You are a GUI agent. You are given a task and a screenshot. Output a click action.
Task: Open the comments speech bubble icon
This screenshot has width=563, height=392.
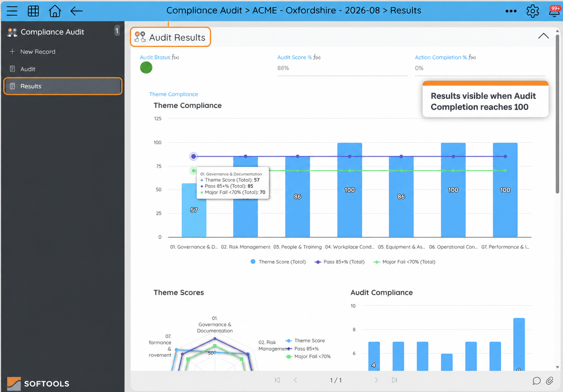[x=536, y=381]
